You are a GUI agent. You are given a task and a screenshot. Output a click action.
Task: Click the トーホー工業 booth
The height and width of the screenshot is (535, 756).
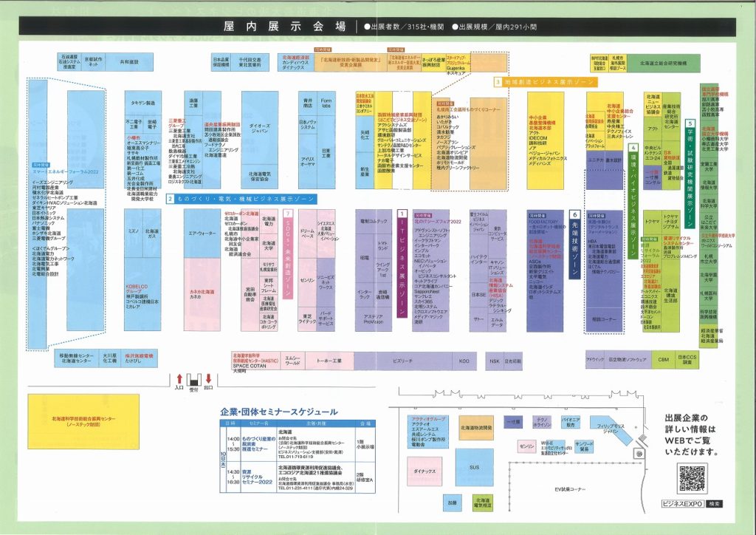tap(329, 361)
